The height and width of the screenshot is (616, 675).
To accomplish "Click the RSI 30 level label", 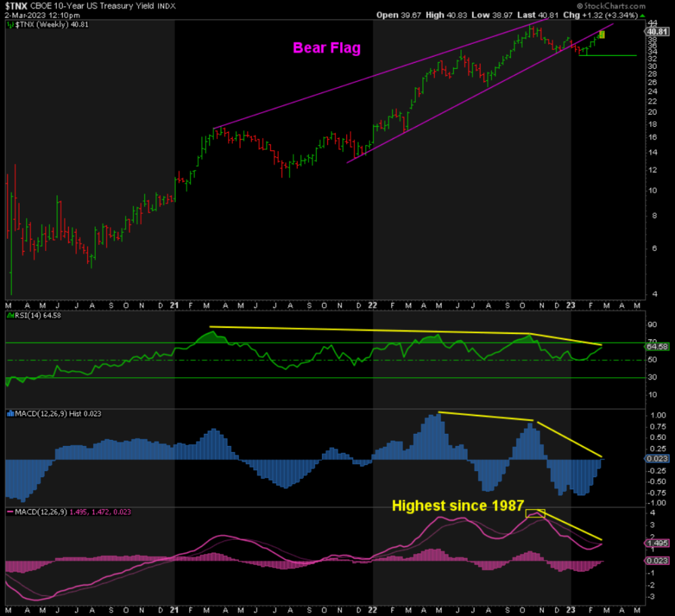I will (x=652, y=377).
